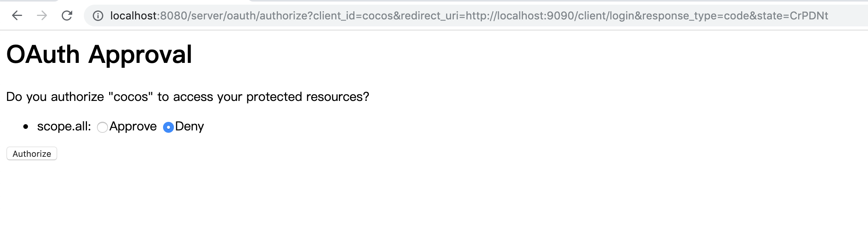
Task: Click the Deny label text
Action: (189, 127)
